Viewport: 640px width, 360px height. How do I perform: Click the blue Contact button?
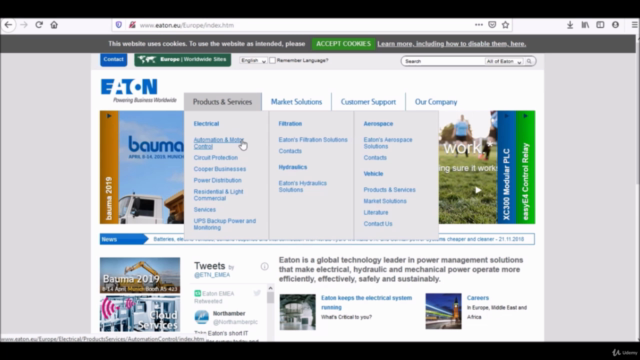[x=113, y=60]
